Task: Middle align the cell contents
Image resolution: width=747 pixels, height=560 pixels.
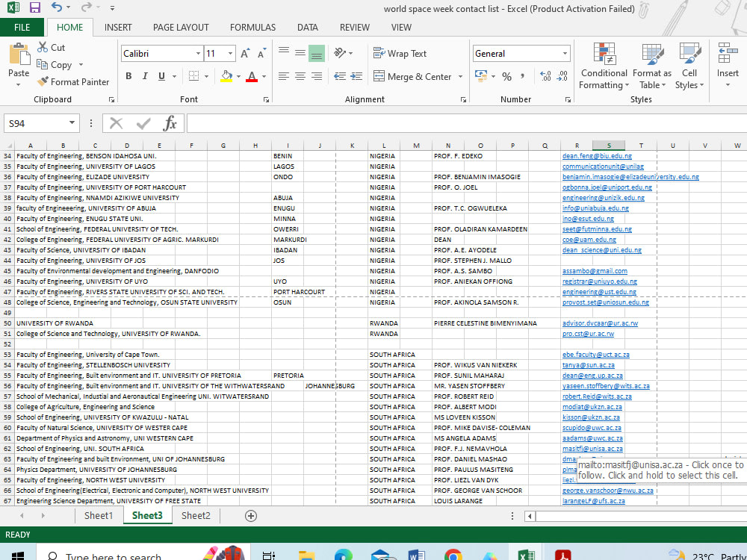Action: 300,52
